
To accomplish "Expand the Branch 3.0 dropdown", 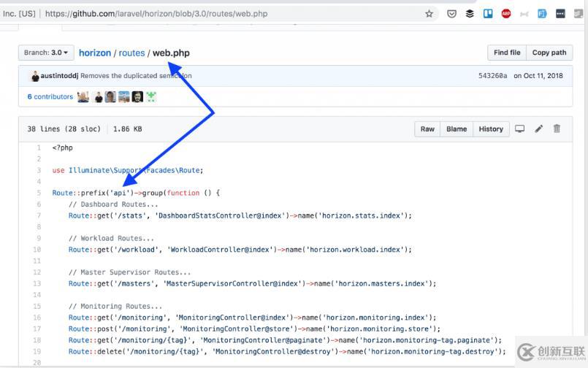I will tap(46, 53).
